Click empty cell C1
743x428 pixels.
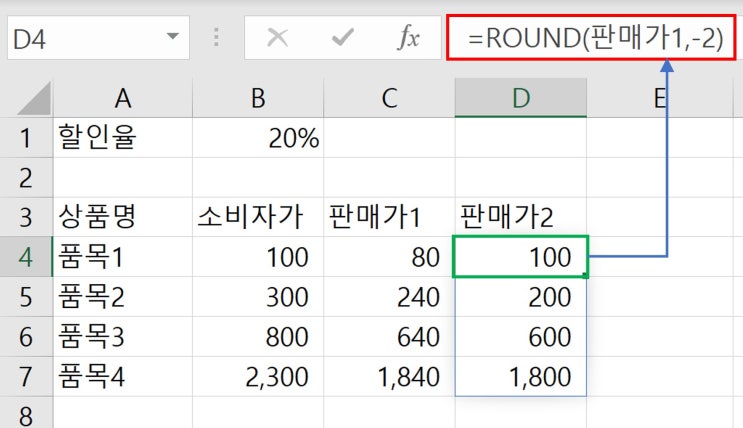pyautogui.click(x=390, y=138)
